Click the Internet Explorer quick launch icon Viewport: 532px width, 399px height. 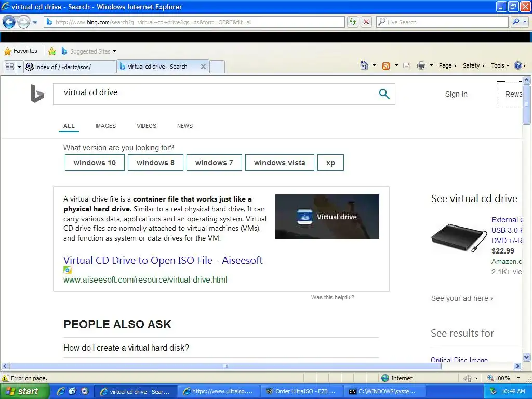tap(61, 391)
